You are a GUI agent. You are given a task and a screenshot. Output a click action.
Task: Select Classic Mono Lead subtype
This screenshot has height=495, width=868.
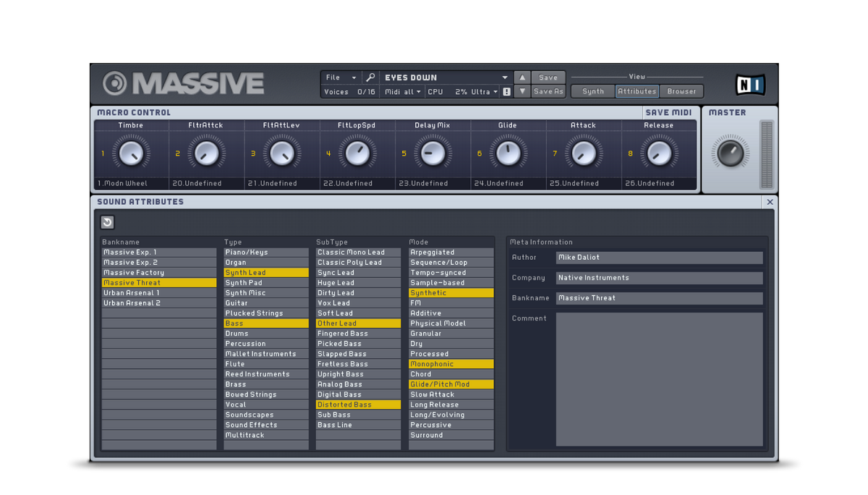358,253
